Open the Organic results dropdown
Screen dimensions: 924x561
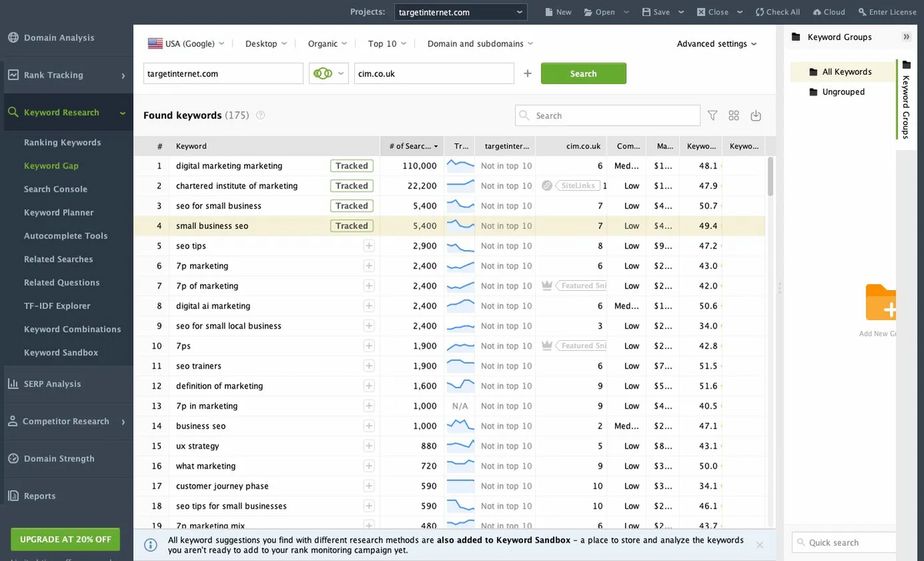point(327,44)
